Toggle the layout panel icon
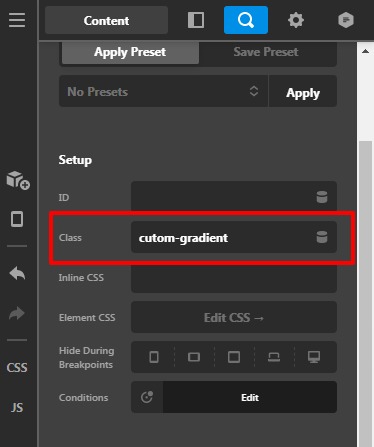The image size is (374, 447). (x=196, y=20)
